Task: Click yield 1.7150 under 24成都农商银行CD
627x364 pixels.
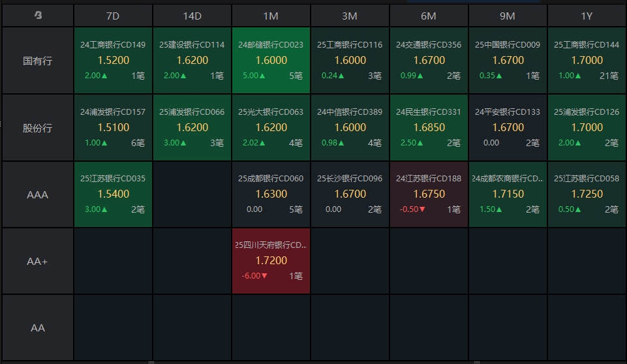Action: [508, 194]
